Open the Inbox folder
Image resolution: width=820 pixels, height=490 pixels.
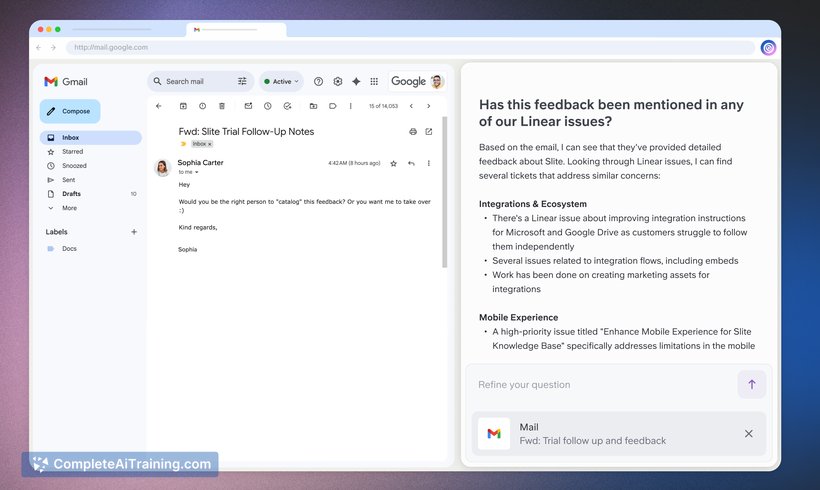click(x=90, y=138)
